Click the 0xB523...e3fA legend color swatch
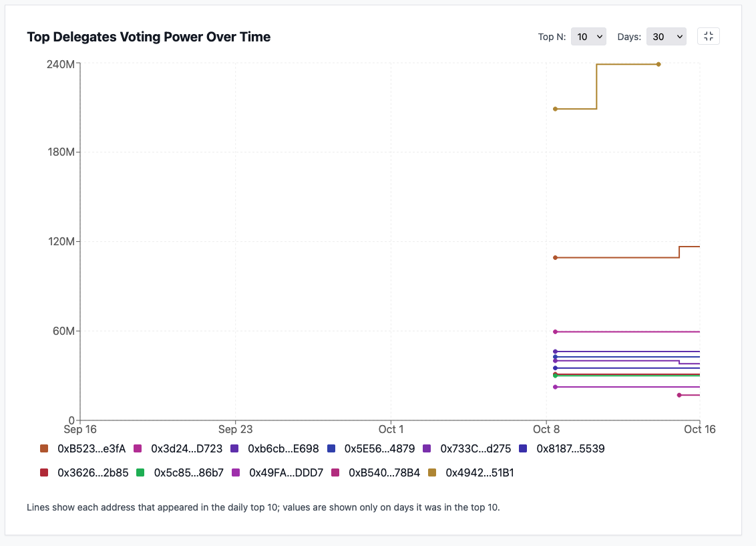This screenshot has height=546, width=756. point(44,448)
